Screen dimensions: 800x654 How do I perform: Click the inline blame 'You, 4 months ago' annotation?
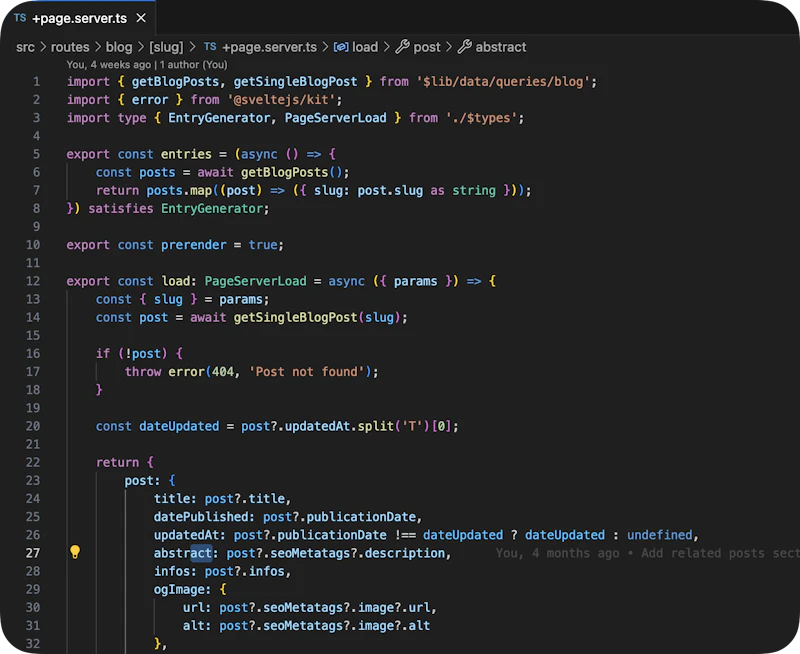(557, 554)
